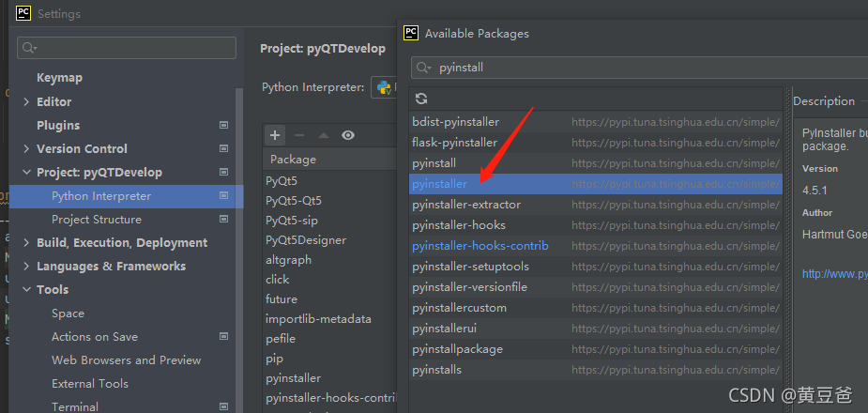The width and height of the screenshot is (868, 413).
Task: Select Project Structure in settings tree
Action: pyautogui.click(x=96, y=219)
